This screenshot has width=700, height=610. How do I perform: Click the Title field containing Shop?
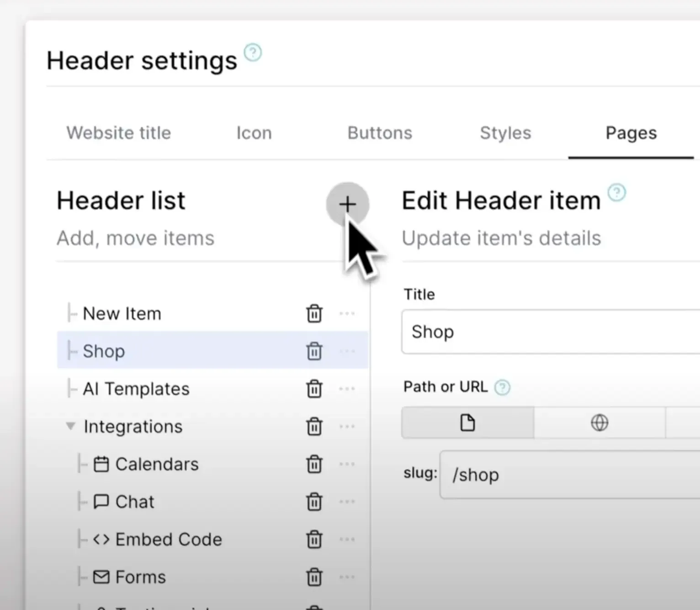click(x=551, y=332)
